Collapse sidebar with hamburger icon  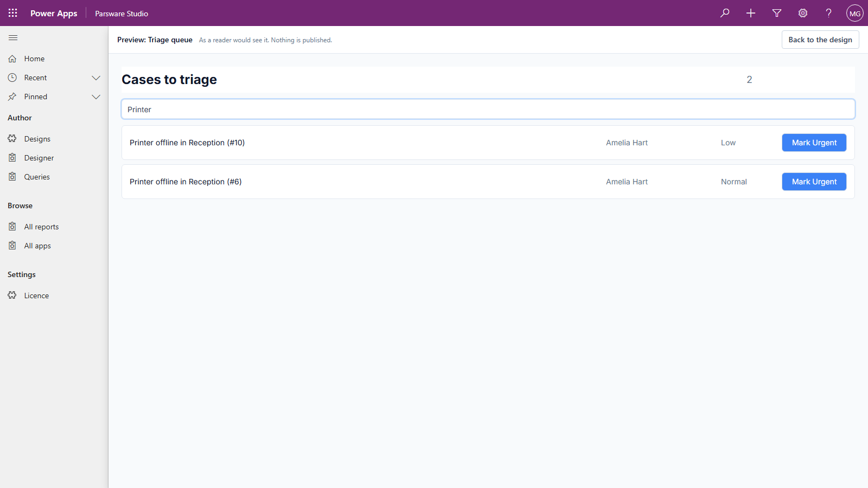click(x=13, y=37)
